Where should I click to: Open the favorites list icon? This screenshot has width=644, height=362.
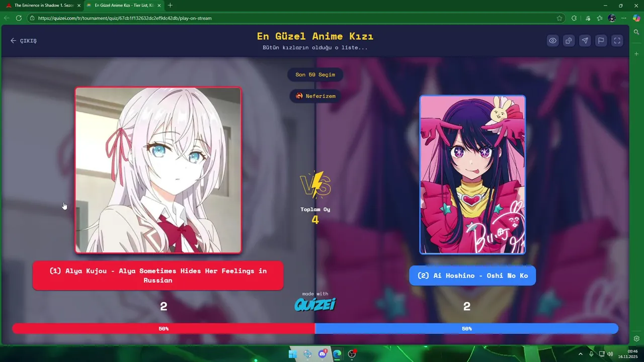click(600, 18)
